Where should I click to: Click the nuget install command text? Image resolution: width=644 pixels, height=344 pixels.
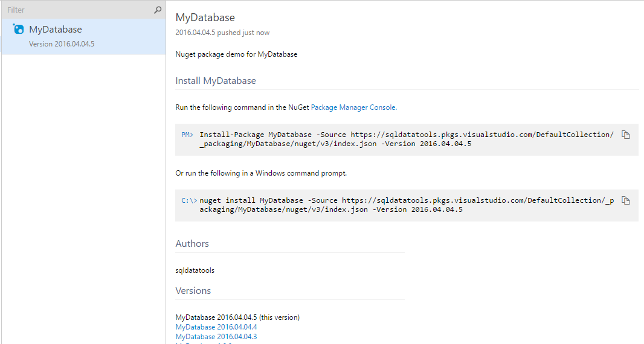[x=407, y=205]
